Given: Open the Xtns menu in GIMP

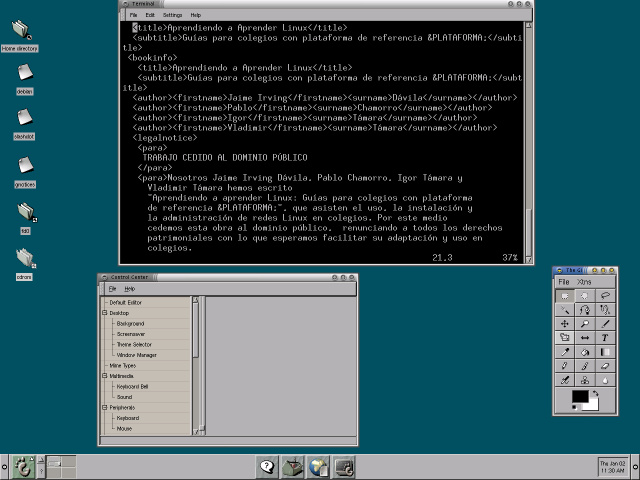Looking at the screenshot, I should pos(585,282).
